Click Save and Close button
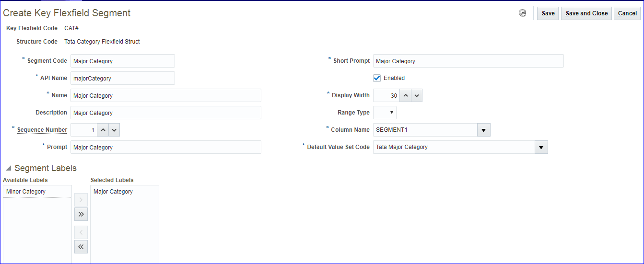The image size is (644, 264). pyautogui.click(x=586, y=13)
